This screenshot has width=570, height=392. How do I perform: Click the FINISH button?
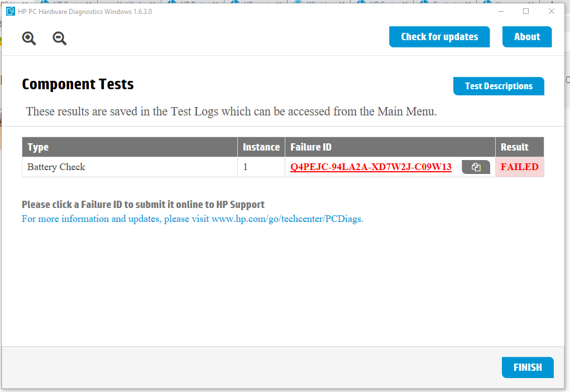[x=528, y=367]
